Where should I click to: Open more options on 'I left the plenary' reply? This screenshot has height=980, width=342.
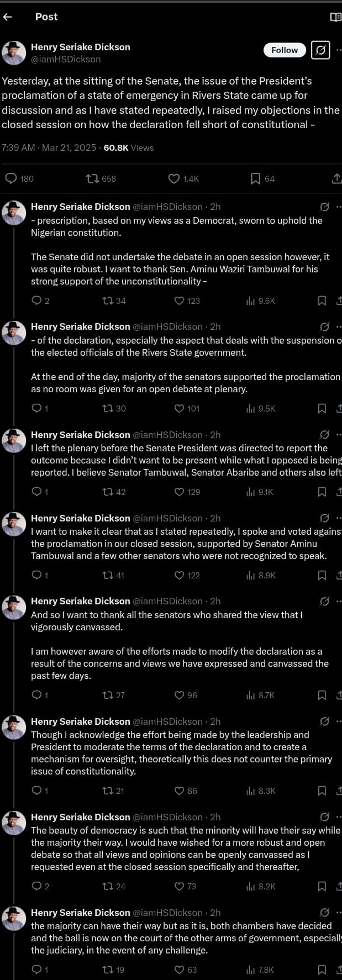(339, 435)
